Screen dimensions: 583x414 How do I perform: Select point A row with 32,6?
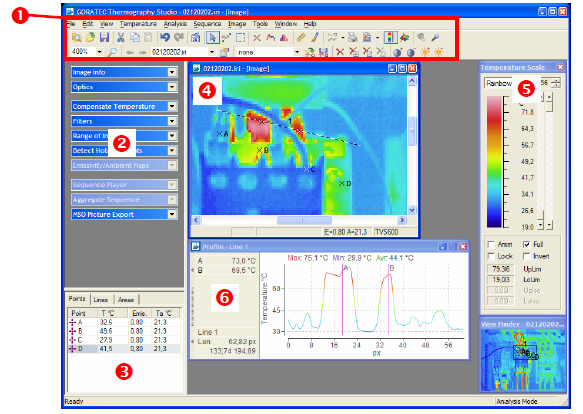pyautogui.click(x=125, y=322)
